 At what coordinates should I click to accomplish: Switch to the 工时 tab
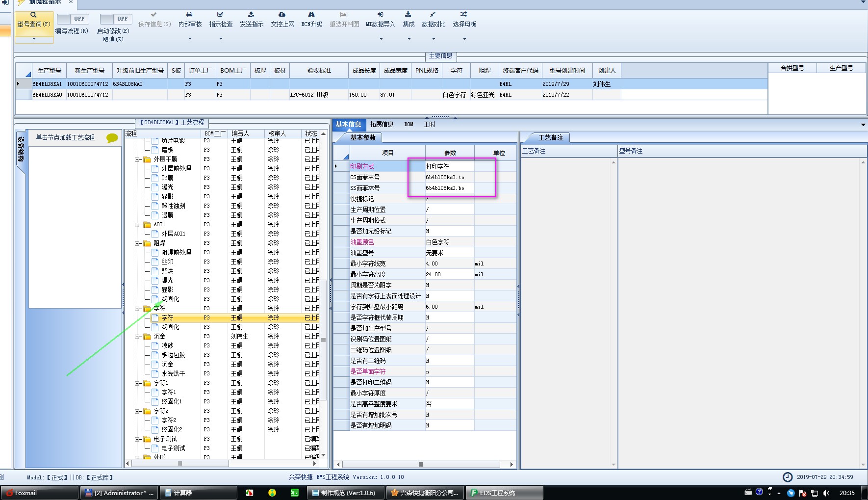coord(429,124)
